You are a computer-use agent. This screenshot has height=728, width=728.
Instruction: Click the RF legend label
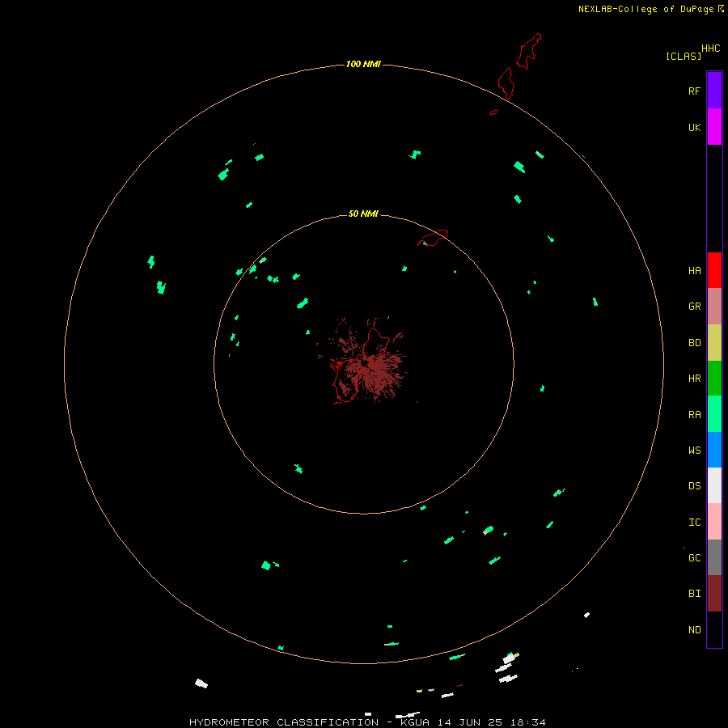click(x=694, y=91)
